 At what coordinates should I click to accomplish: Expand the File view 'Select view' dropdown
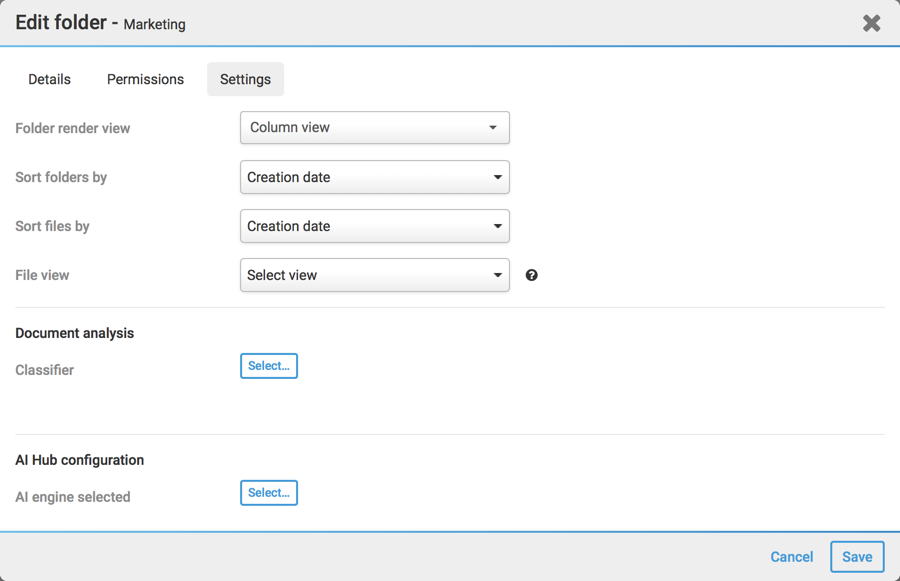pos(374,275)
